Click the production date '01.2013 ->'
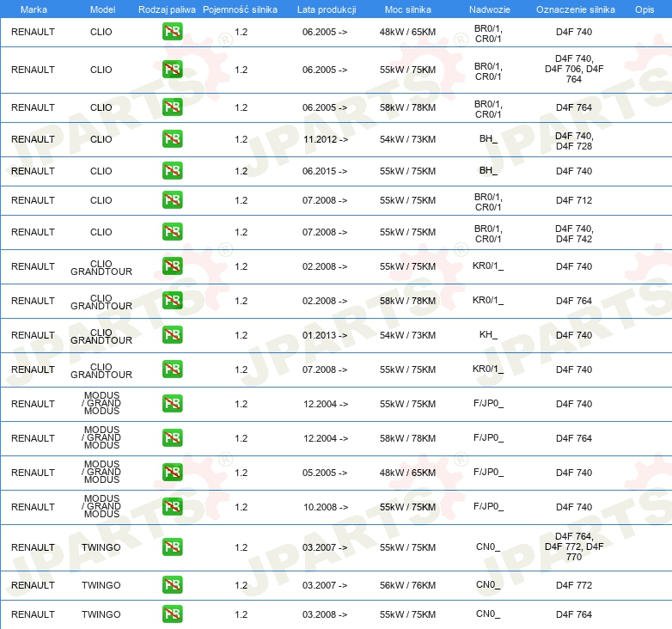This screenshot has width=672, height=629. [325, 335]
